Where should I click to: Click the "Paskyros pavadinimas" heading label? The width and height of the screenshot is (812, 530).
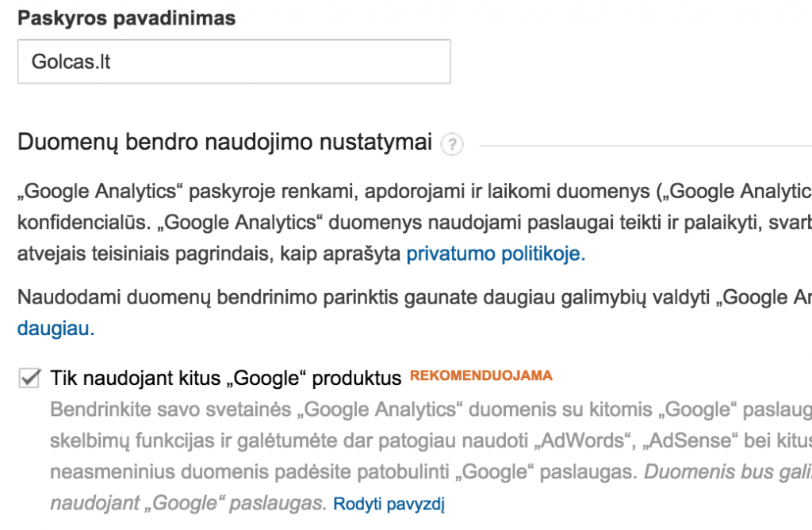(x=127, y=17)
